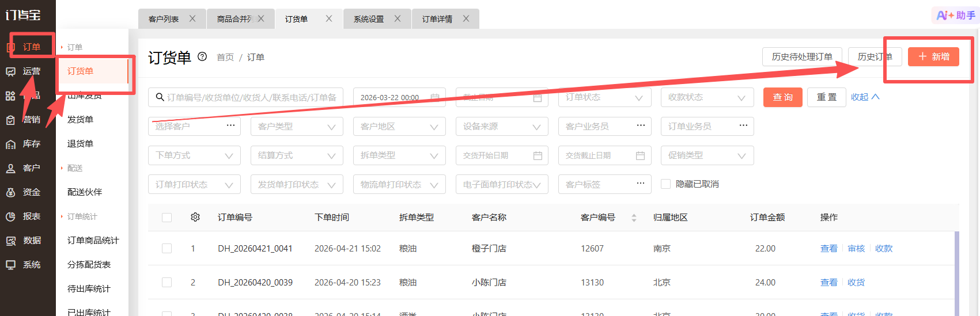The image size is (980, 316).
Task: Click the 新增 button
Action: click(933, 56)
